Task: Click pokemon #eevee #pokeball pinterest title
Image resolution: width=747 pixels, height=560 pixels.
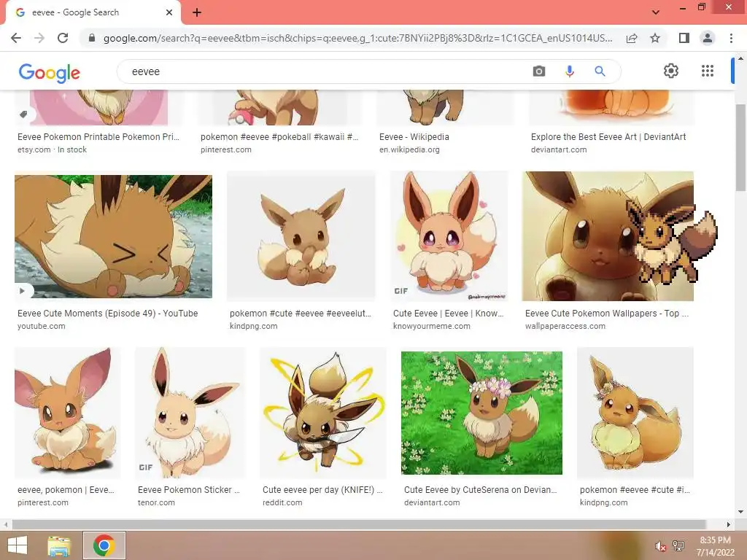Action: (279, 136)
